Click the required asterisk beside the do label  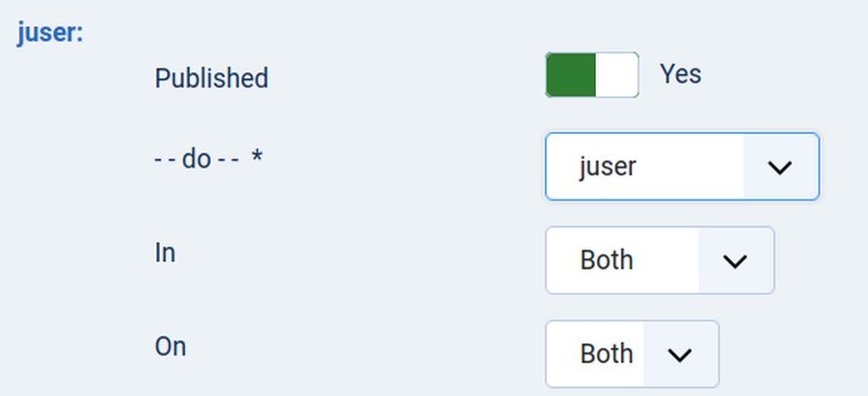[257, 158]
